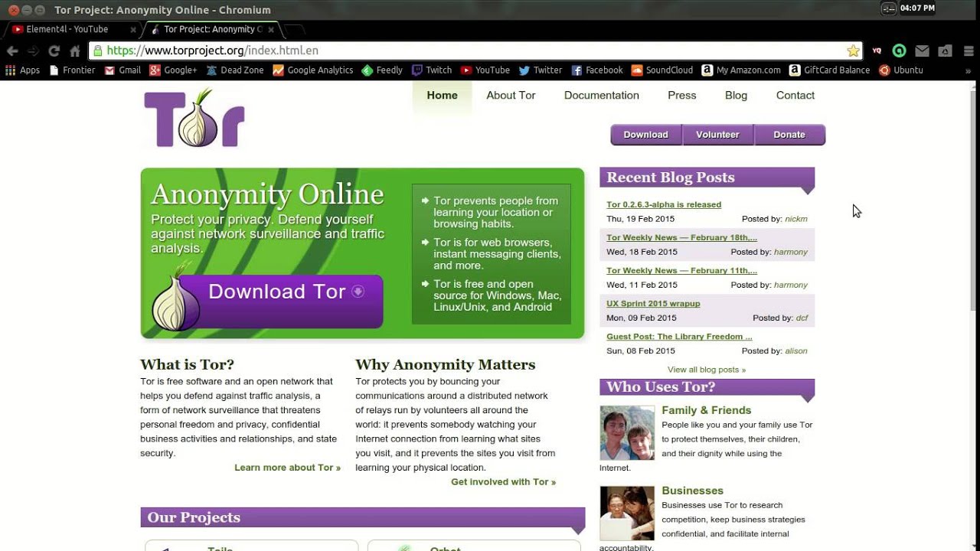
Task: Follow the Learn more about Tor link
Action: pyautogui.click(x=287, y=468)
